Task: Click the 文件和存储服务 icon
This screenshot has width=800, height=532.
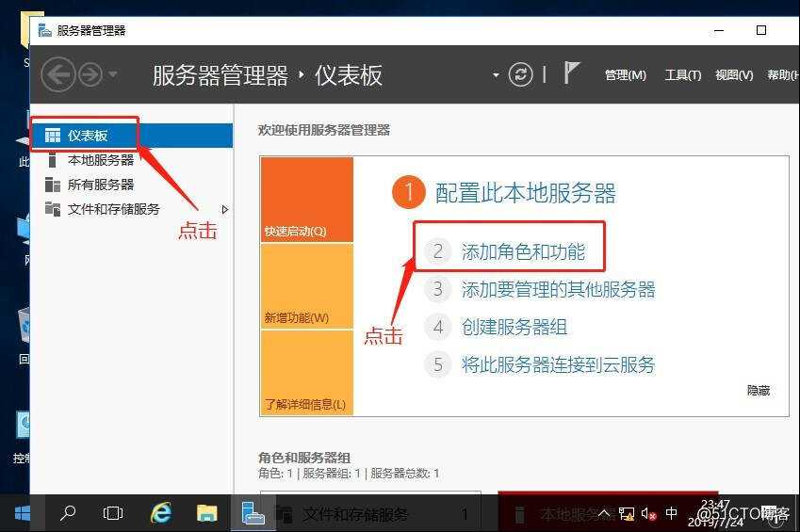Action: tap(53, 209)
